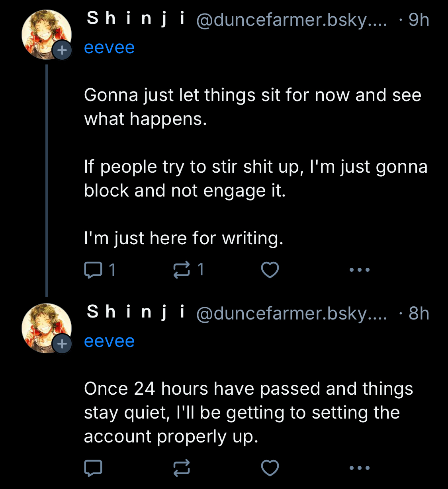The width and height of the screenshot is (448, 489).
Task: Click the 8h timestamp
Action: [419, 314]
